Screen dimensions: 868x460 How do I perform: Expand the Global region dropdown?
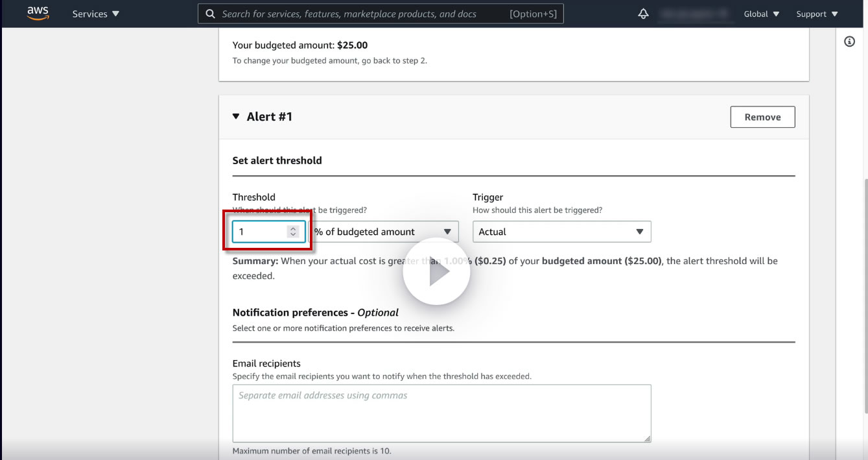pyautogui.click(x=761, y=14)
